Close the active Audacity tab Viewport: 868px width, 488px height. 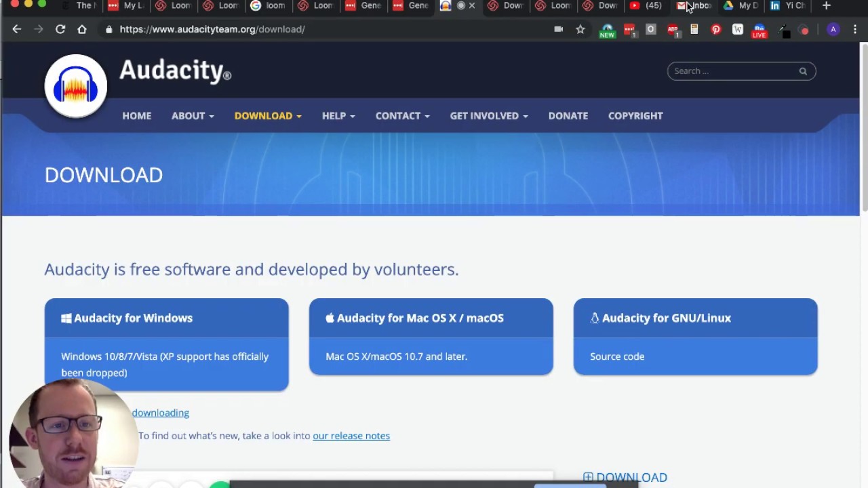coord(472,5)
